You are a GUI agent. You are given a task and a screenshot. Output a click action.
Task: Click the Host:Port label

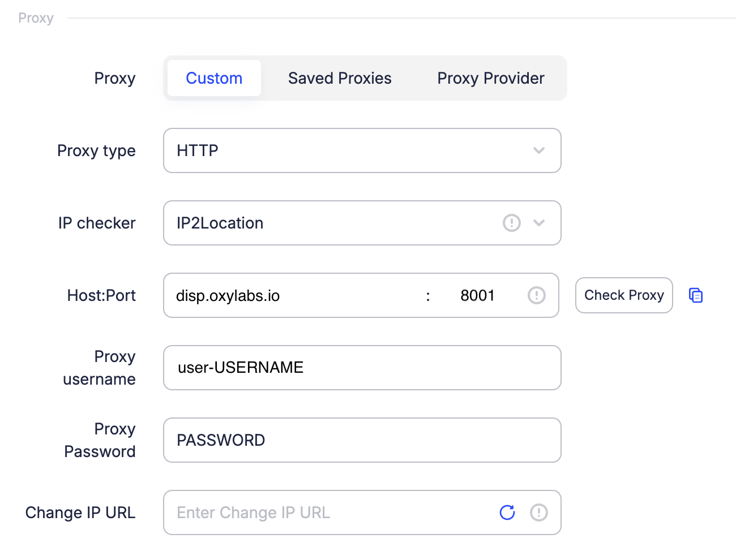(x=101, y=295)
